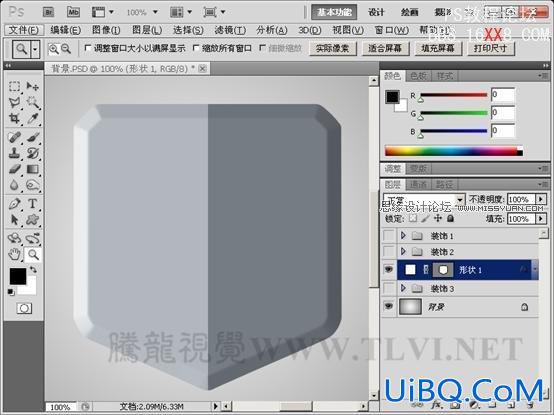
Task: Select the Dodge tool
Action: (33, 185)
